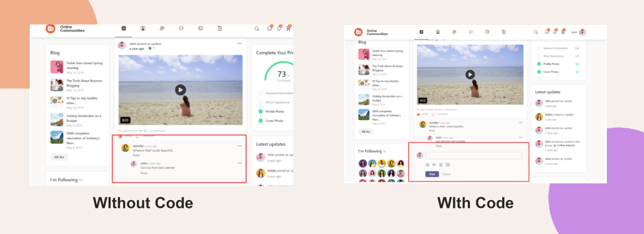The width and height of the screenshot is (644, 234).
Task: Open the profile icon in With Code navbar
Action: (x=437, y=32)
